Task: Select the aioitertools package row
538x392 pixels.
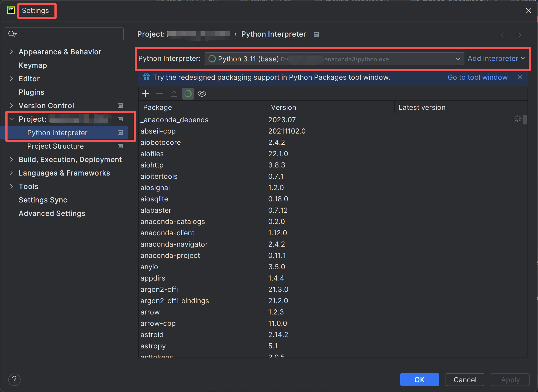Action: pyautogui.click(x=331, y=176)
